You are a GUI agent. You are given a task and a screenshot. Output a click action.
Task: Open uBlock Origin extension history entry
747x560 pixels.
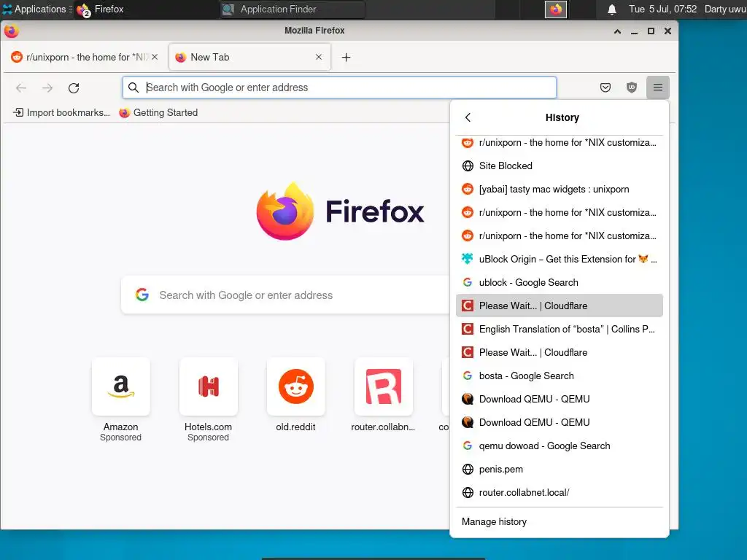tap(560, 259)
